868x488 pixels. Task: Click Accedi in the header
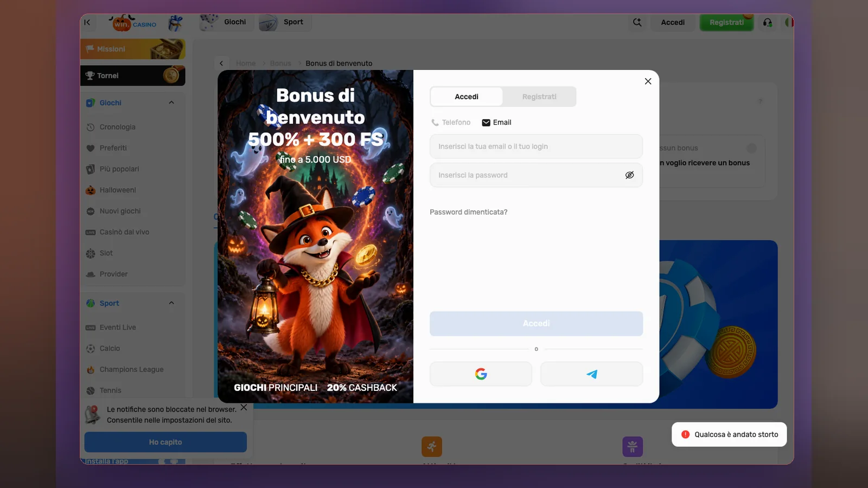(673, 22)
